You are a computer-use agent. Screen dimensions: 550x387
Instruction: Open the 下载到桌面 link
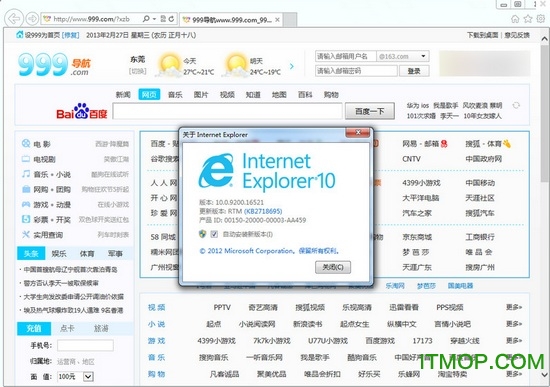click(x=483, y=35)
